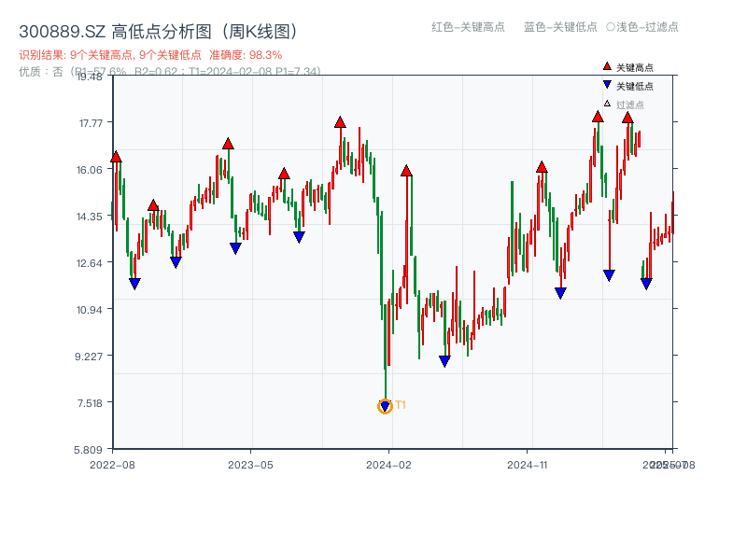Click the 17.77 y-axis label
Image resolution: width=747 pixels, height=560 pixels.
(x=91, y=123)
